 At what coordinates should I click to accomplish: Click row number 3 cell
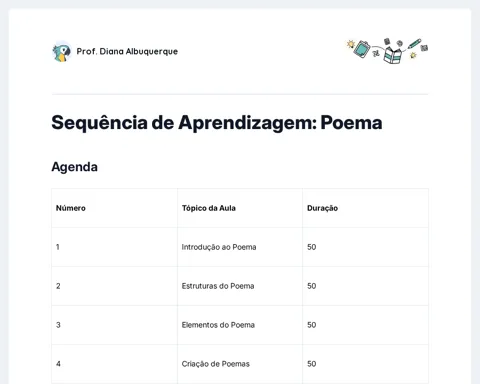pos(115,325)
